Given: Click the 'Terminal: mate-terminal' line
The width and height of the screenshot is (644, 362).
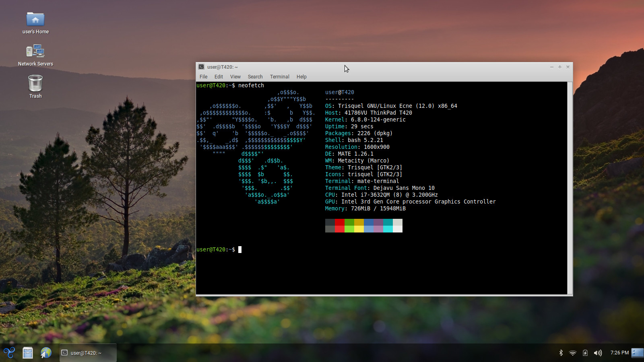Looking at the screenshot, I should click(362, 181).
